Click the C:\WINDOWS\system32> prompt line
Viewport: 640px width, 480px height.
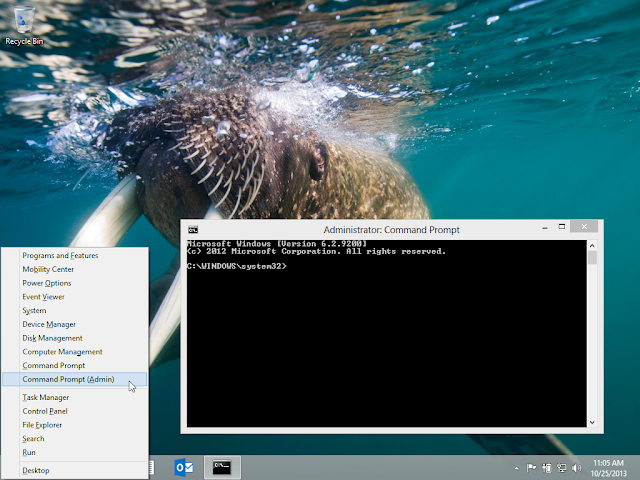tap(237, 266)
